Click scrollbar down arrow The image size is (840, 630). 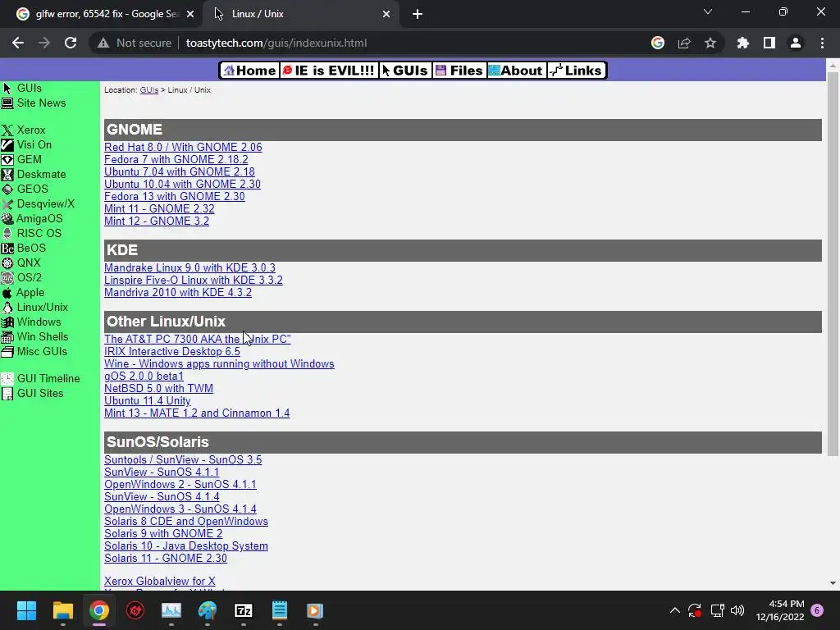coord(833,583)
